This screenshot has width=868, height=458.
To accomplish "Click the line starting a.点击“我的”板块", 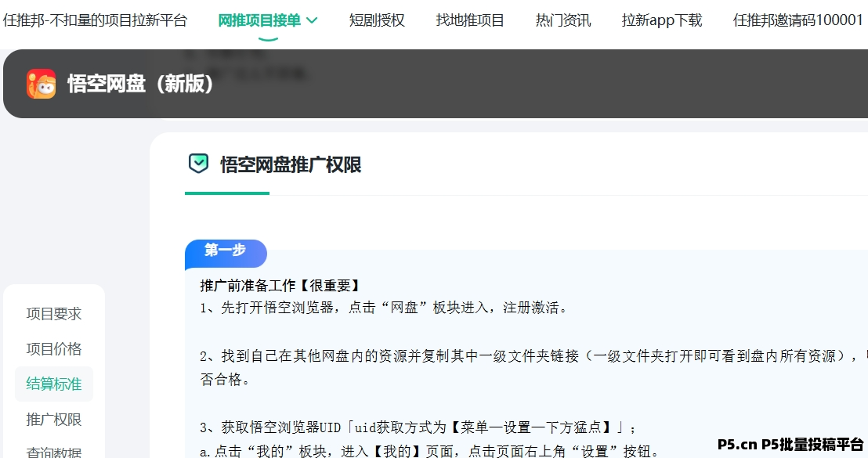I will [x=430, y=452].
